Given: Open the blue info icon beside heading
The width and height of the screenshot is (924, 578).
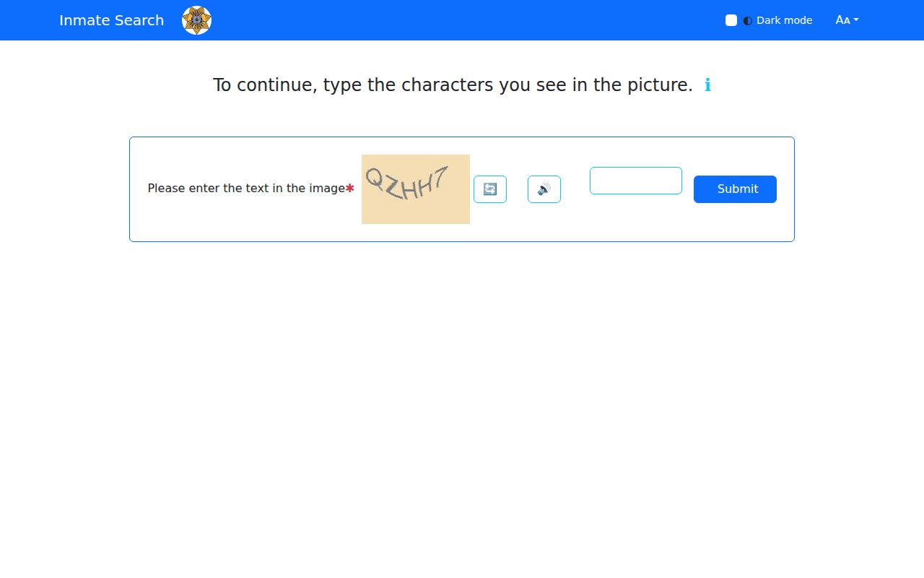Looking at the screenshot, I should coord(707,85).
